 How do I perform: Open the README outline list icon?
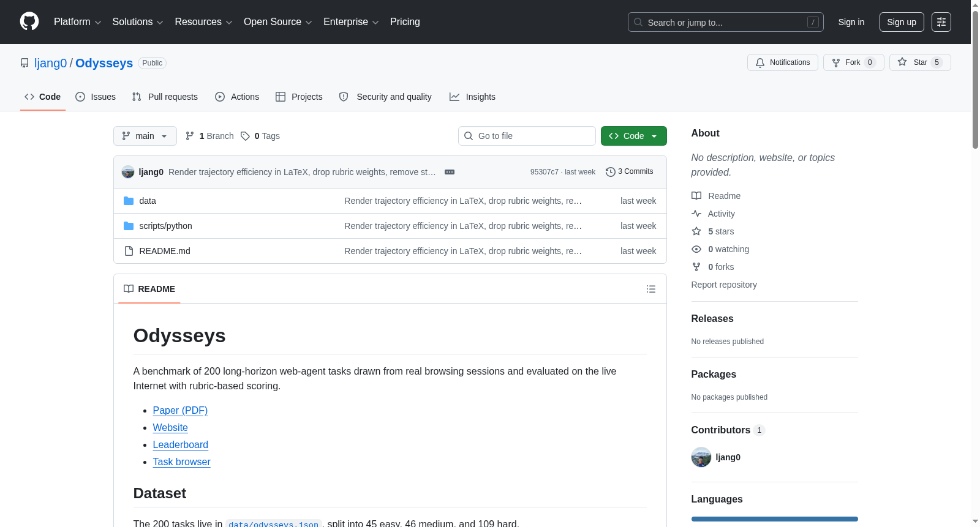(651, 289)
